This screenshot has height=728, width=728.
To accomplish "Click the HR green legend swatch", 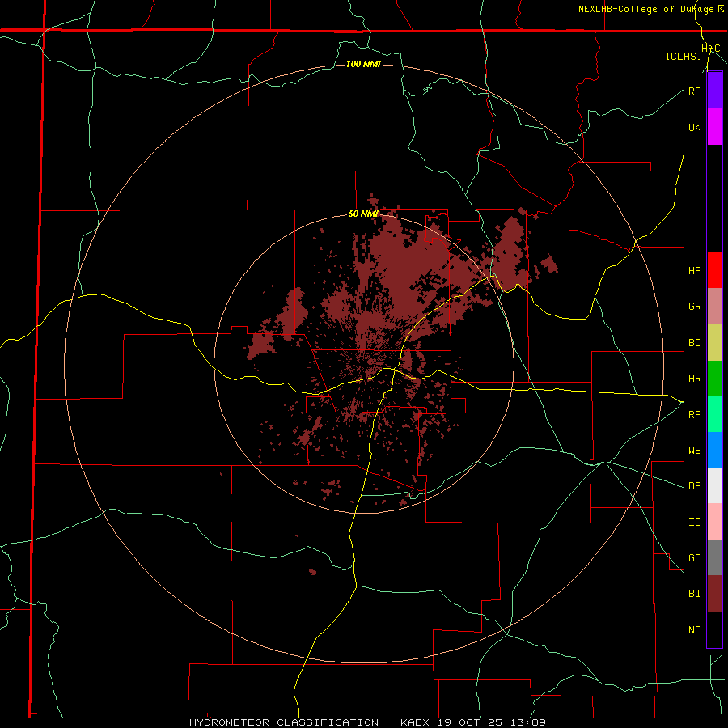I will pyautogui.click(x=714, y=379).
